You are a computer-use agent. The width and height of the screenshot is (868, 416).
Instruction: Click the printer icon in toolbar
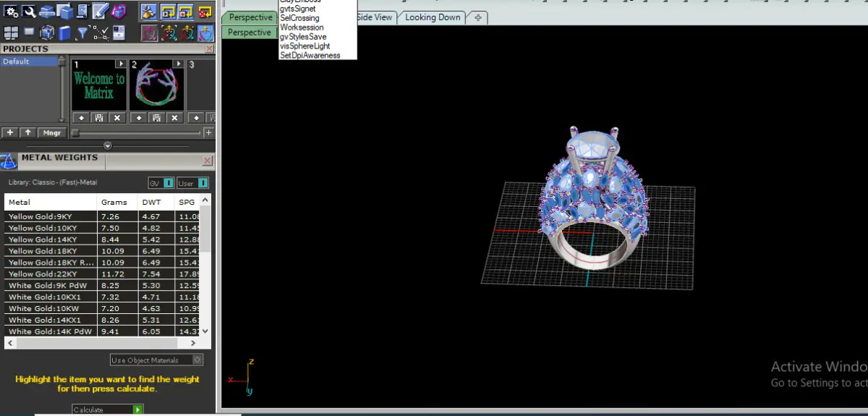click(x=46, y=11)
